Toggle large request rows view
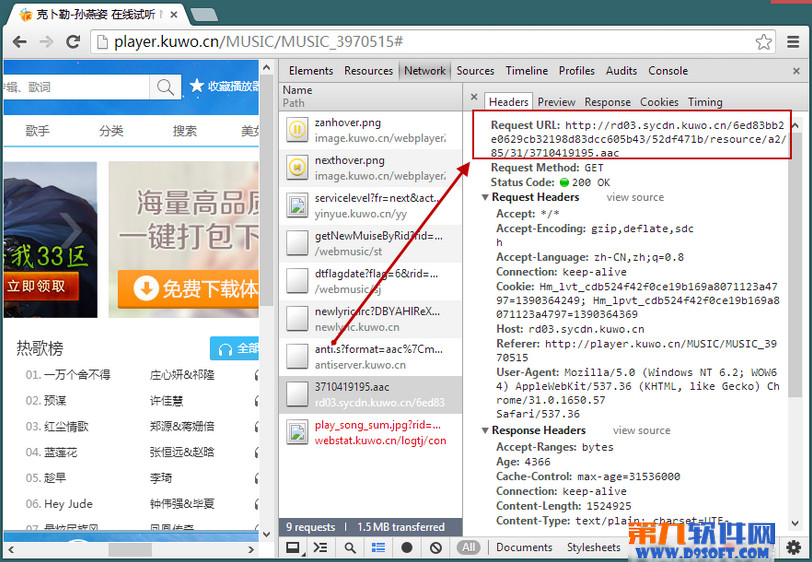812x562 pixels. [x=378, y=547]
